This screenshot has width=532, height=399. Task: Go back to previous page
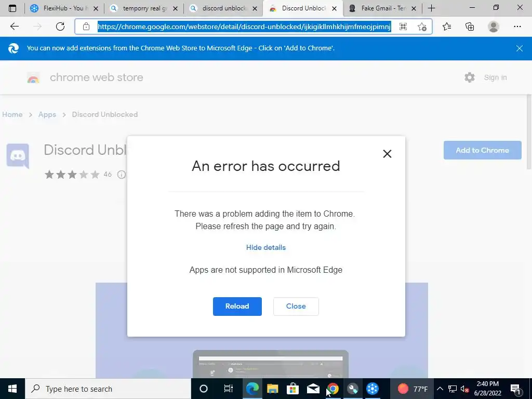click(14, 26)
